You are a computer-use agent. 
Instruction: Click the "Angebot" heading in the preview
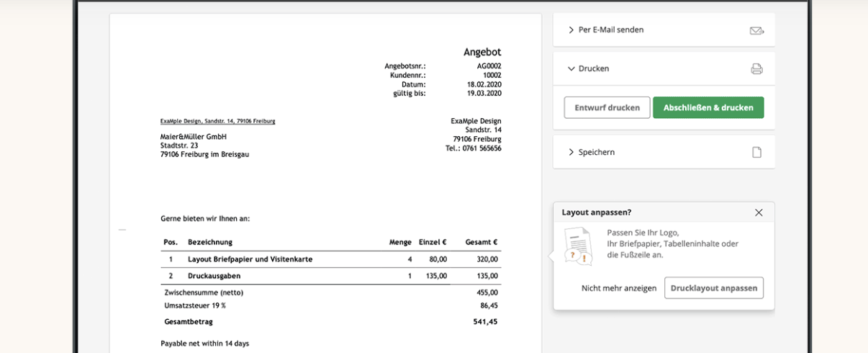[x=482, y=52]
